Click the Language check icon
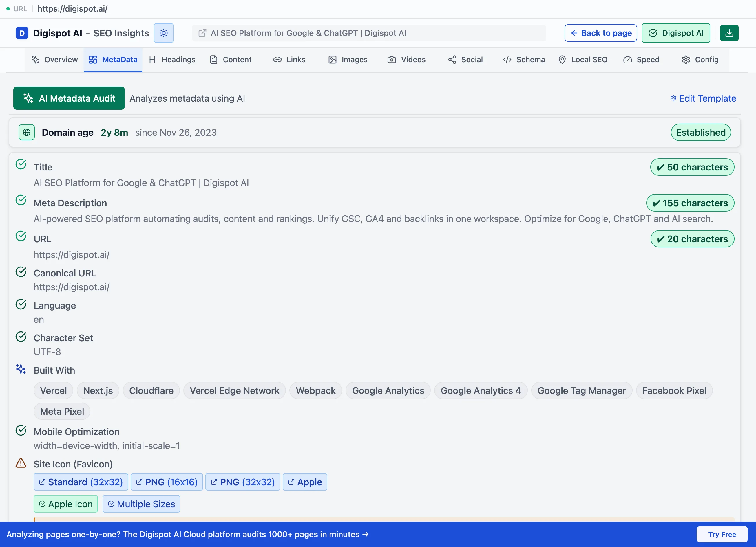This screenshot has height=547, width=756. pyautogui.click(x=21, y=304)
